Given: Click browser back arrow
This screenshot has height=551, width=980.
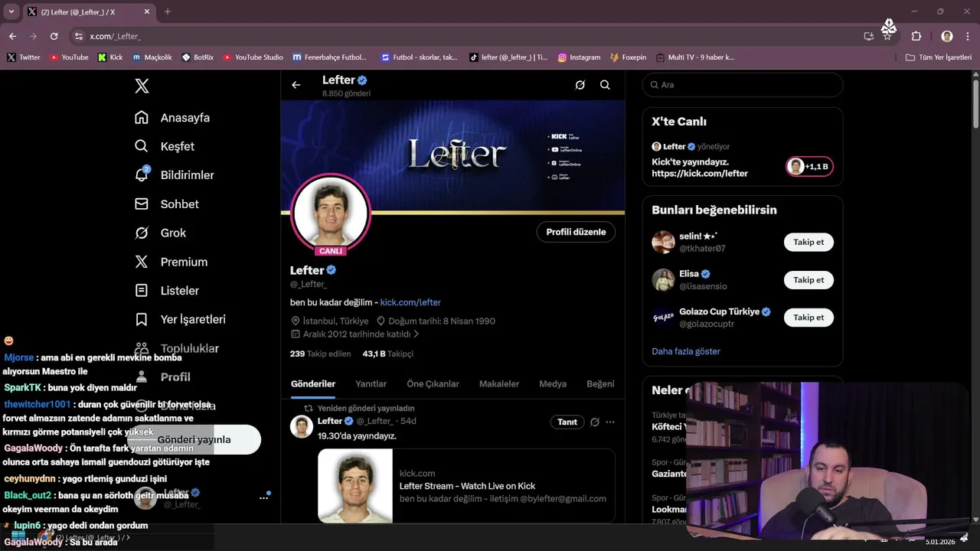Looking at the screenshot, I should point(12,36).
